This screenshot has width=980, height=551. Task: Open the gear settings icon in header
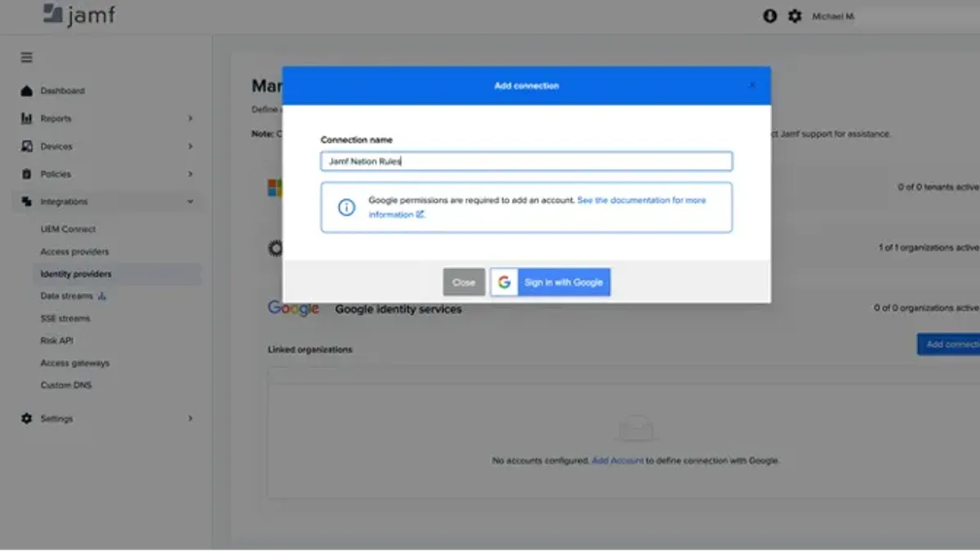tap(795, 16)
